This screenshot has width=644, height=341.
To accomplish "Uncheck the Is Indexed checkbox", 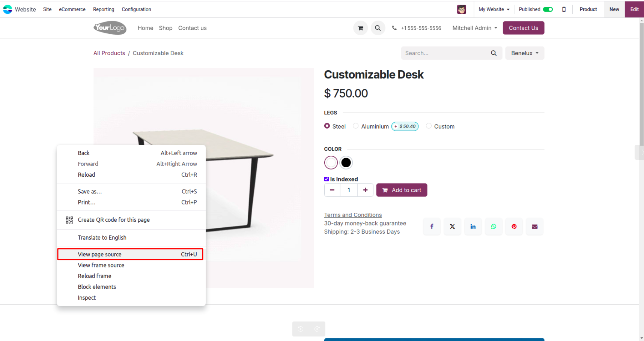I will point(327,179).
